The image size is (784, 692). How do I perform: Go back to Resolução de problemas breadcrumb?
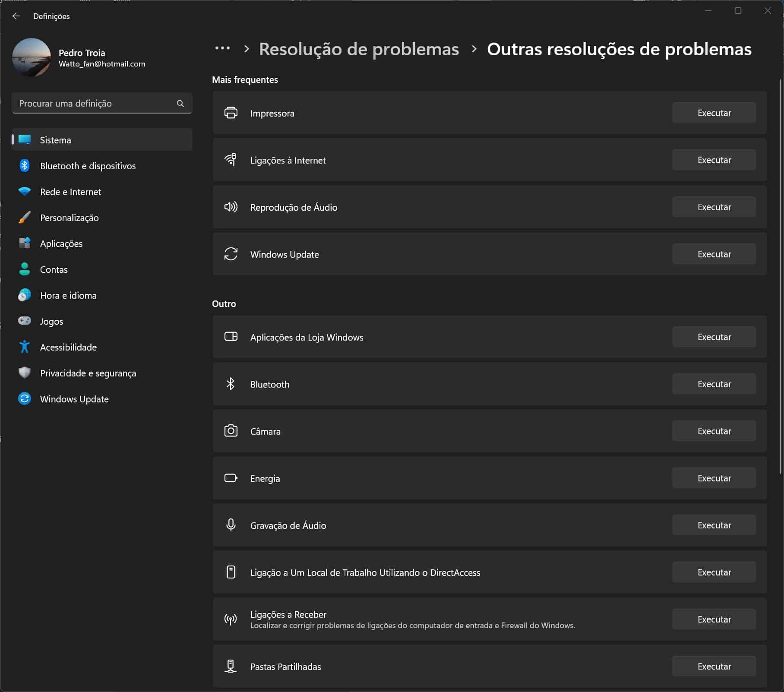pos(359,49)
